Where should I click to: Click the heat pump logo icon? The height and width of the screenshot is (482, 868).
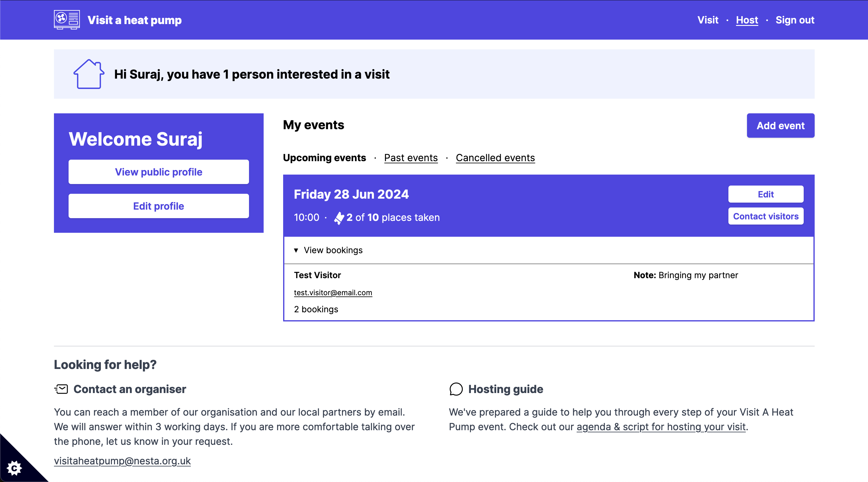[x=67, y=20]
